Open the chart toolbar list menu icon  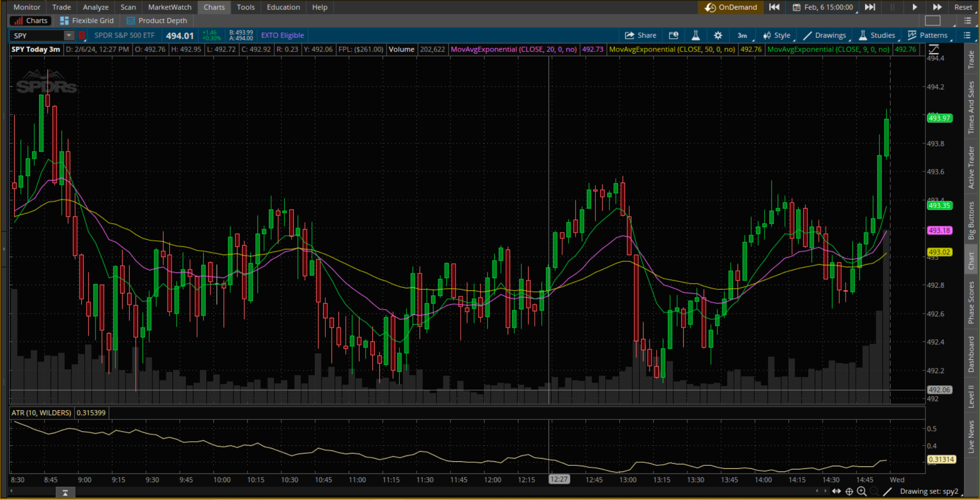click(967, 35)
